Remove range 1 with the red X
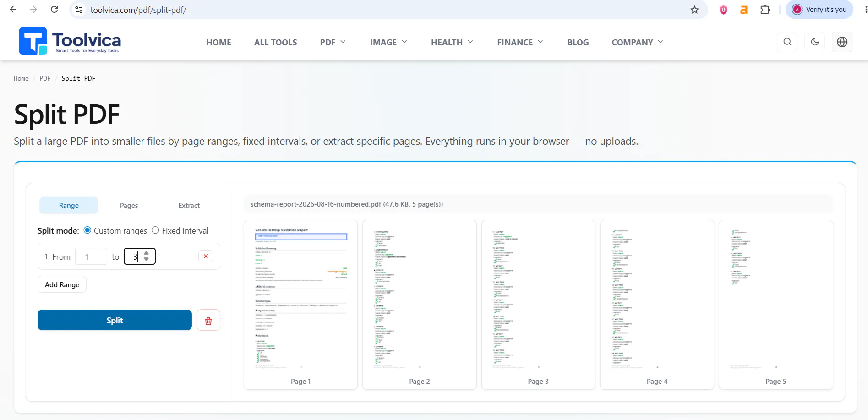The image size is (868, 420). click(x=206, y=256)
